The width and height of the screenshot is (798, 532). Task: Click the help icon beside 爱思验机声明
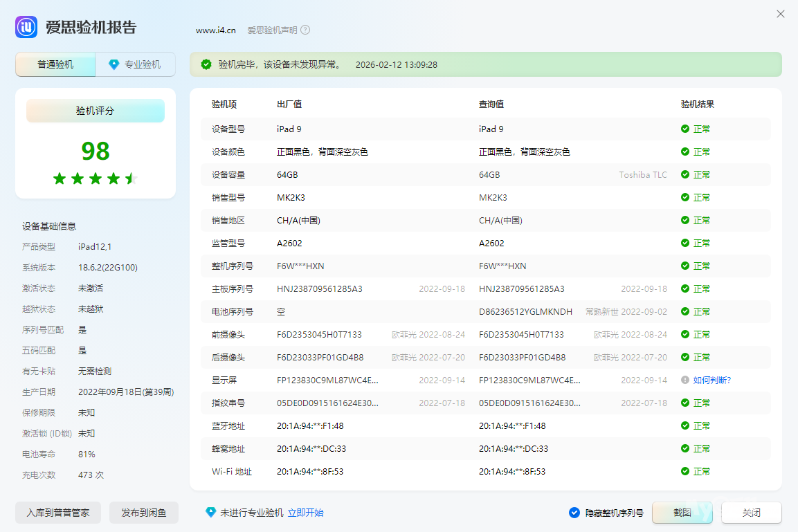pos(305,30)
